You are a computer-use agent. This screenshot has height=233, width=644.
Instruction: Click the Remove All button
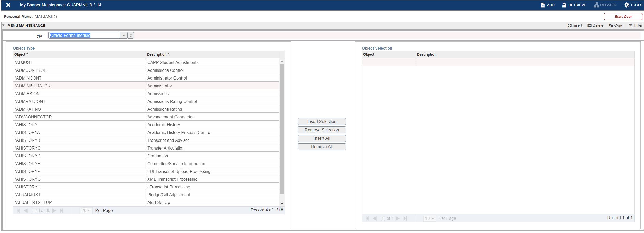(x=321, y=147)
